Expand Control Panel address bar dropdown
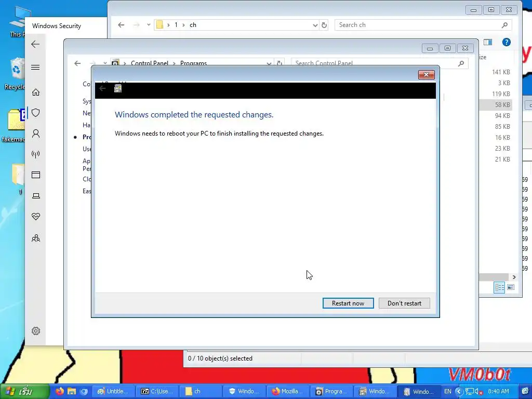The height and width of the screenshot is (399, 532). click(269, 63)
